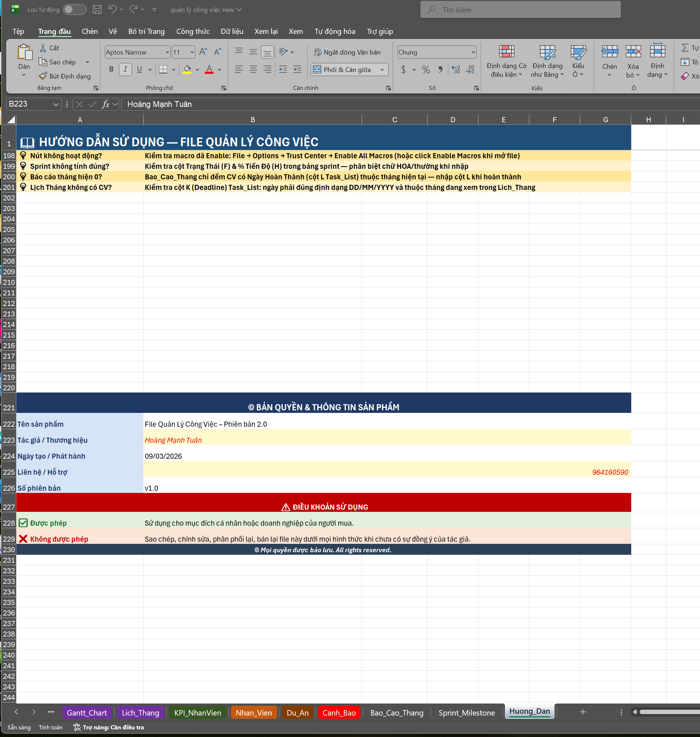700x737 pixels.
Task: Click the Tìm kiếm search box
Action: coord(521,10)
